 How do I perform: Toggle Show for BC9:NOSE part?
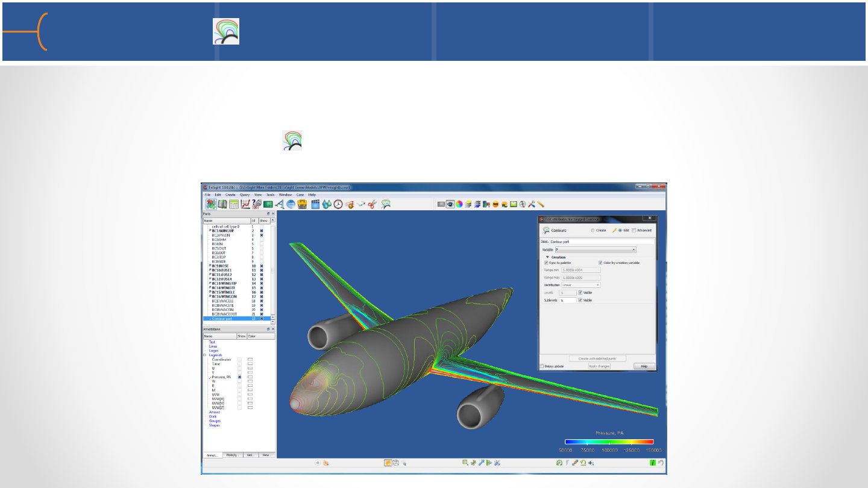click(262, 266)
